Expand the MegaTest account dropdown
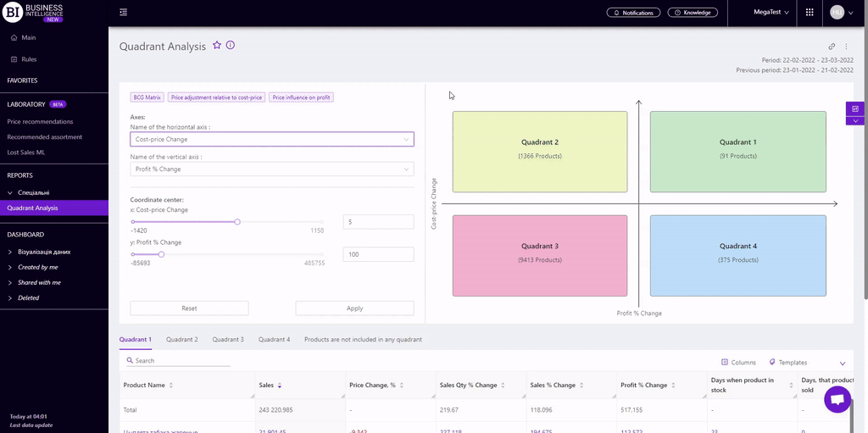The image size is (868, 433). click(771, 13)
